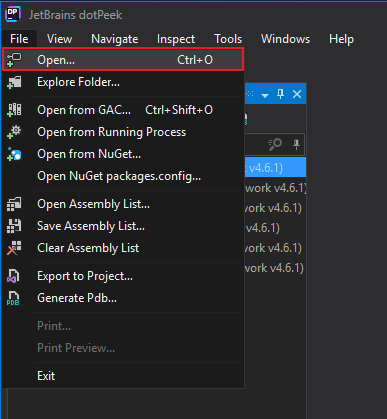Select Open from GAC
Image resolution: width=387 pixels, height=419 pixels.
(123, 110)
